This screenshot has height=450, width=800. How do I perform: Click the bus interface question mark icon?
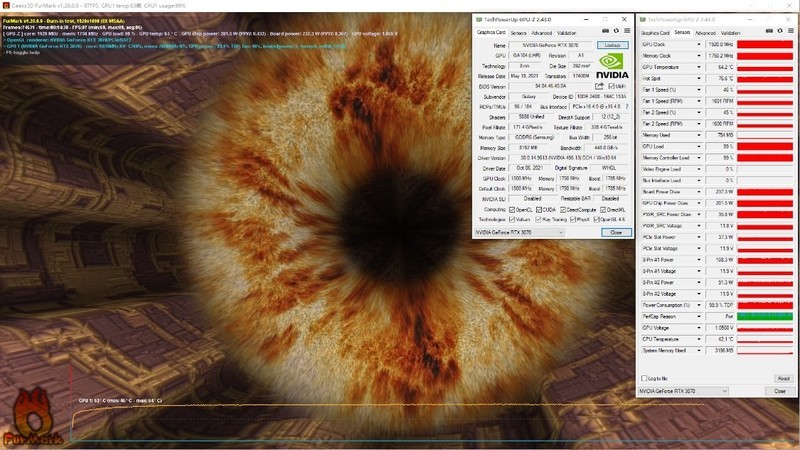pos(625,105)
